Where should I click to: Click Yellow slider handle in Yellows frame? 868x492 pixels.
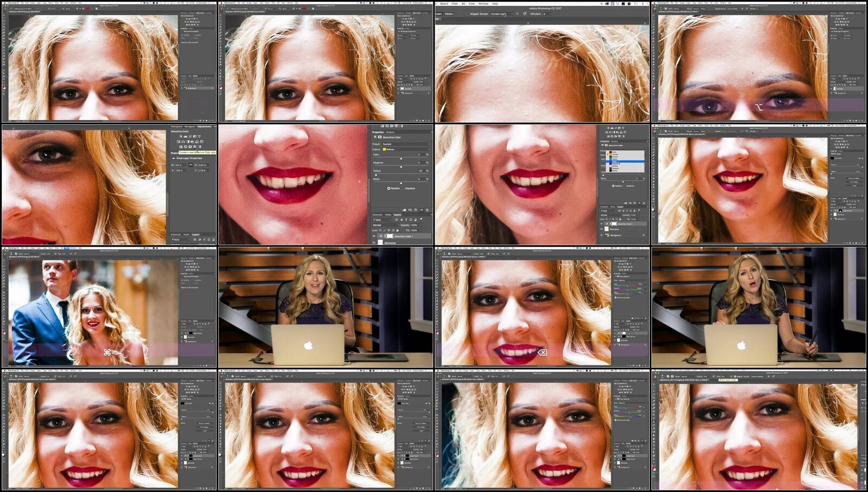coord(376,175)
